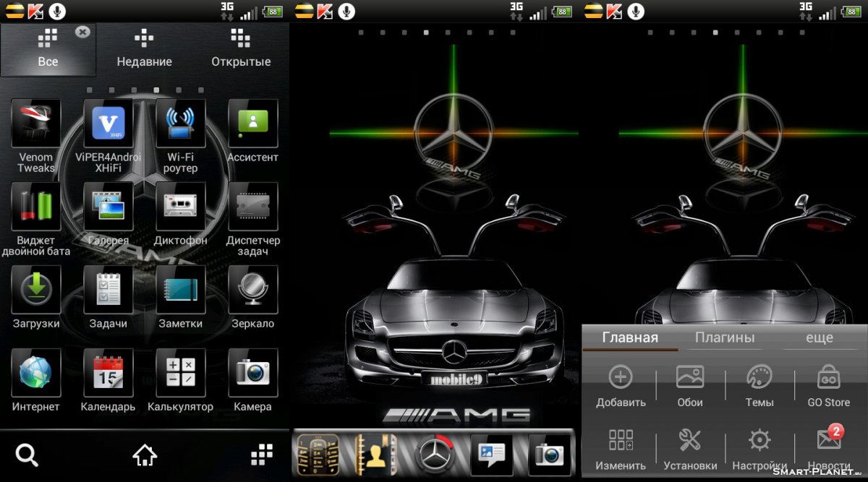Open the Зеркало mirror app
This screenshot has width=868, height=482.
[252, 288]
